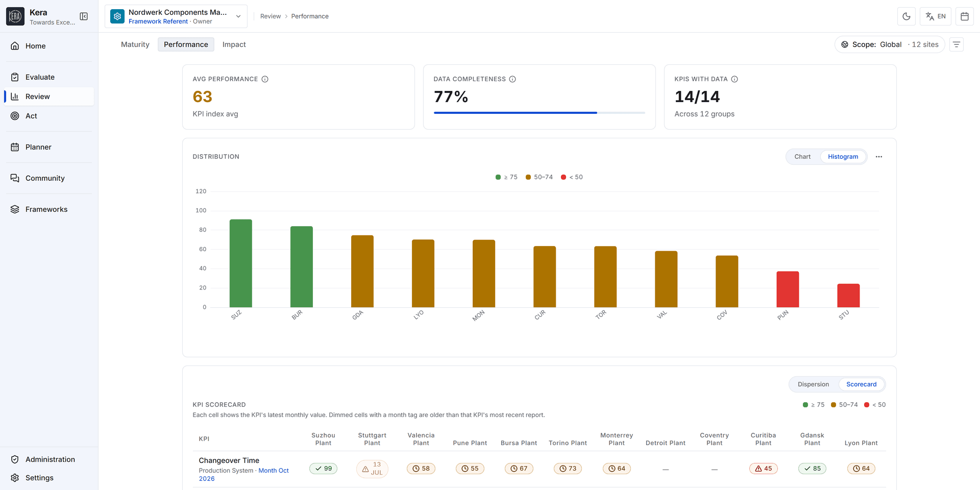This screenshot has height=490, width=980.
Task: Click the red STU histogram bar
Action: tap(848, 296)
